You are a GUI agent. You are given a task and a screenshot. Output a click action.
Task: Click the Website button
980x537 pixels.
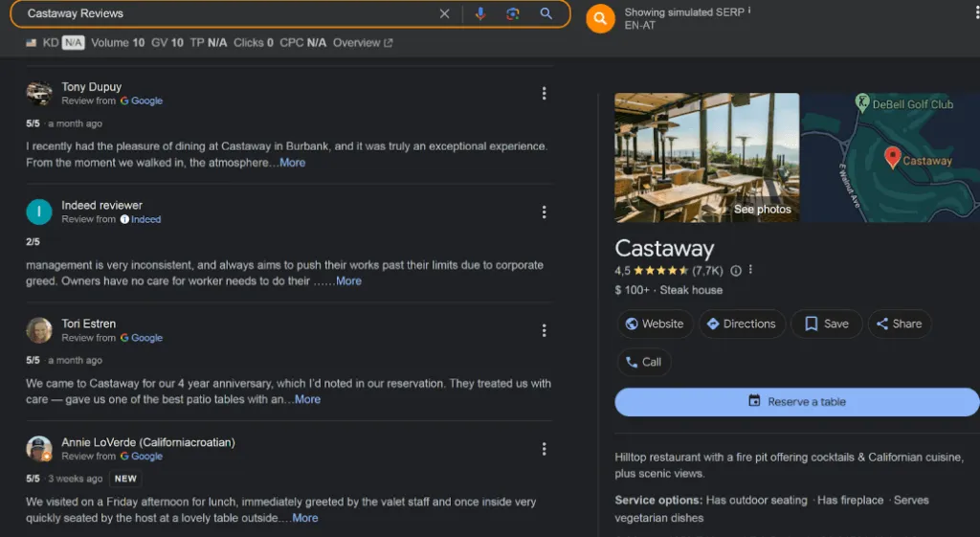click(x=655, y=324)
